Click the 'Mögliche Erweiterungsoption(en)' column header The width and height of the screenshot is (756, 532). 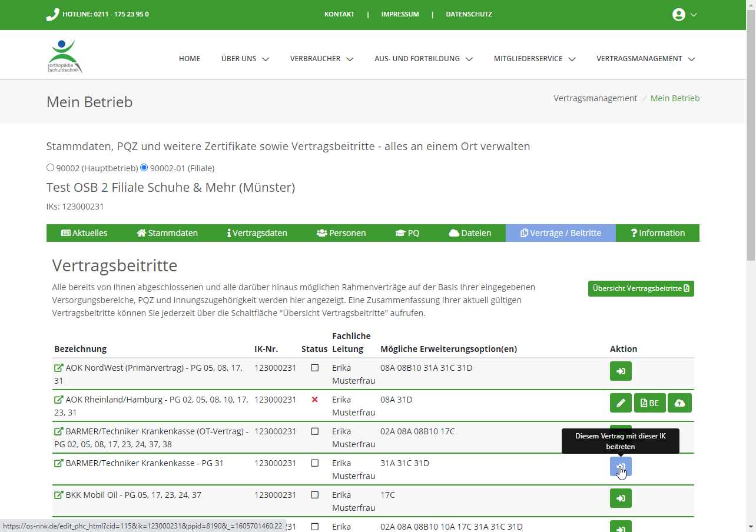pos(449,349)
